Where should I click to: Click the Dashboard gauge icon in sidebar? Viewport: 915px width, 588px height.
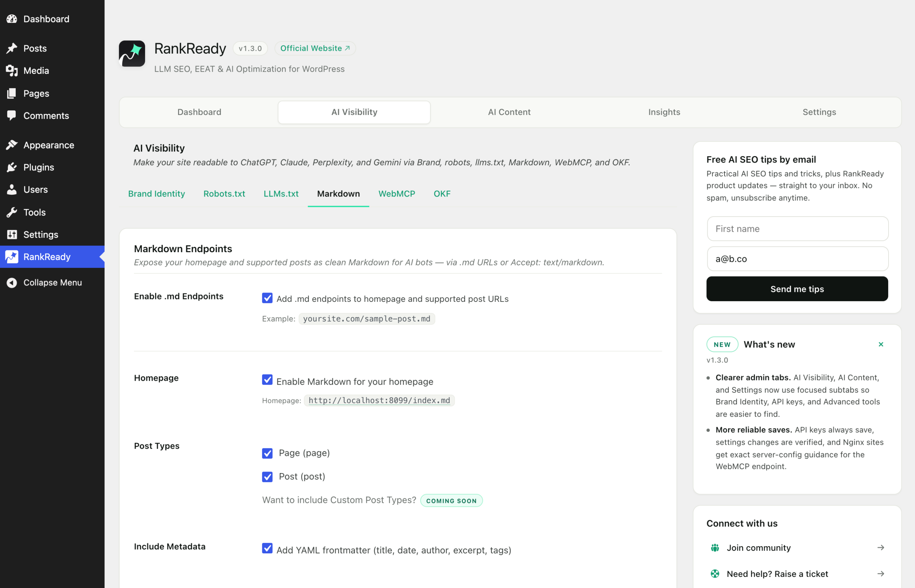pyautogui.click(x=12, y=19)
